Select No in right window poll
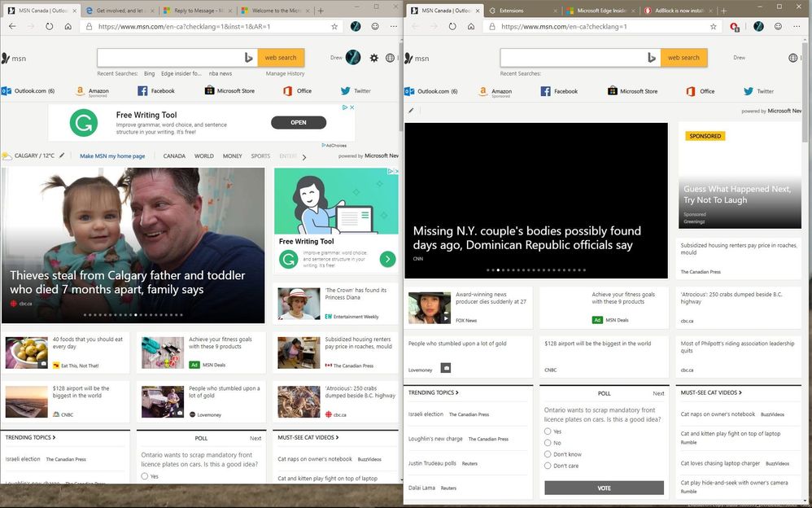Image resolution: width=812 pixels, height=508 pixels. [x=548, y=443]
